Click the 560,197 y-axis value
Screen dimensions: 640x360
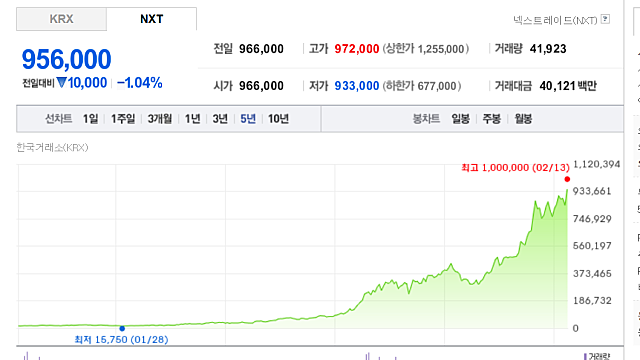(x=592, y=246)
